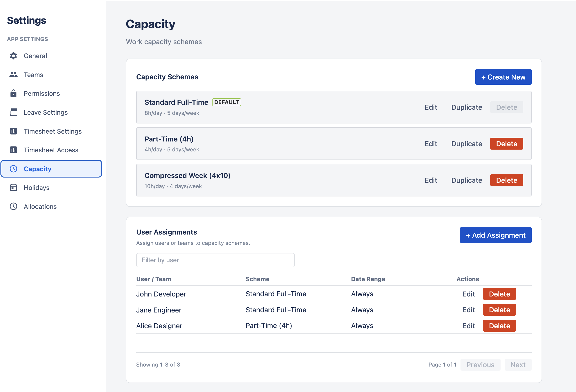Click the Filter by user field
The width and height of the screenshot is (576, 392).
[x=215, y=260]
